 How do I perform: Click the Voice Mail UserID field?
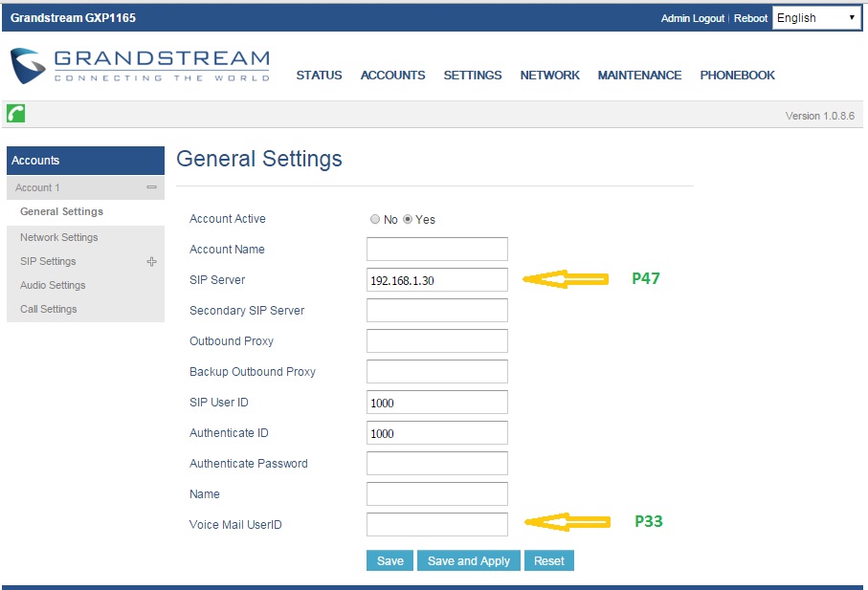(x=436, y=525)
